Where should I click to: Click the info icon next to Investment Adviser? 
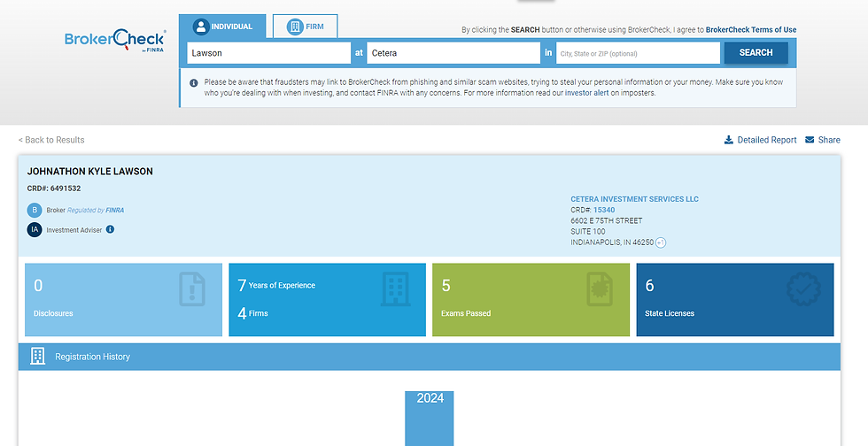tap(110, 229)
